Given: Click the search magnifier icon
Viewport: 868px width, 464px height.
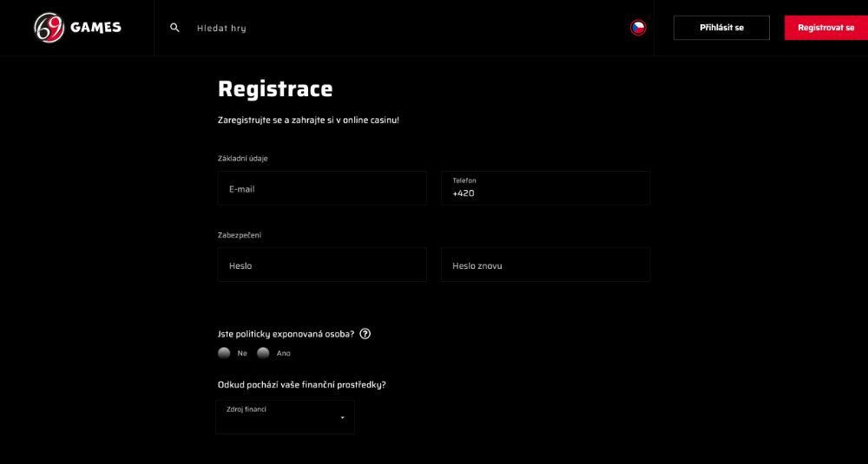Looking at the screenshot, I should pyautogui.click(x=174, y=28).
